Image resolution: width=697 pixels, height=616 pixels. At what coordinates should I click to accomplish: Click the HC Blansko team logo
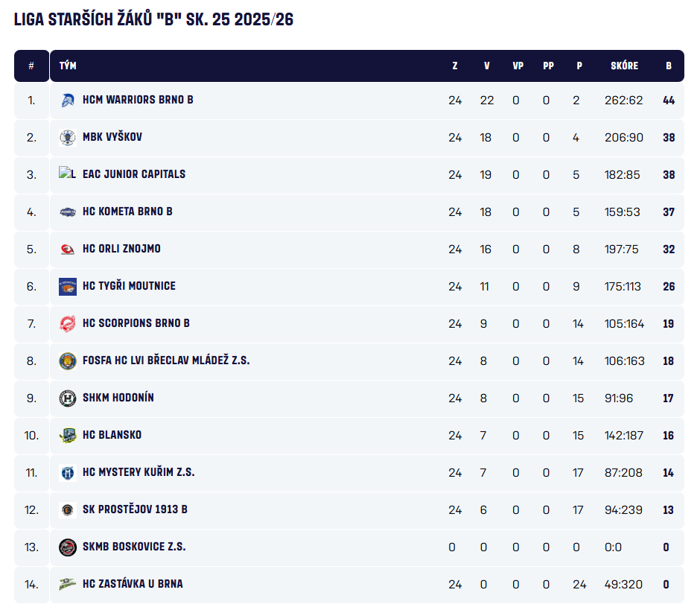[x=68, y=435]
